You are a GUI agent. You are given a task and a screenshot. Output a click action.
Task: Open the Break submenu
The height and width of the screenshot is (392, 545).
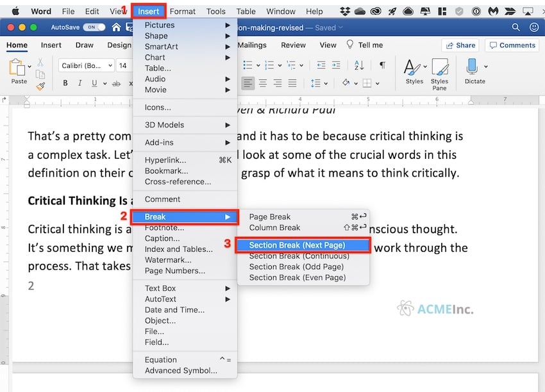coord(185,216)
